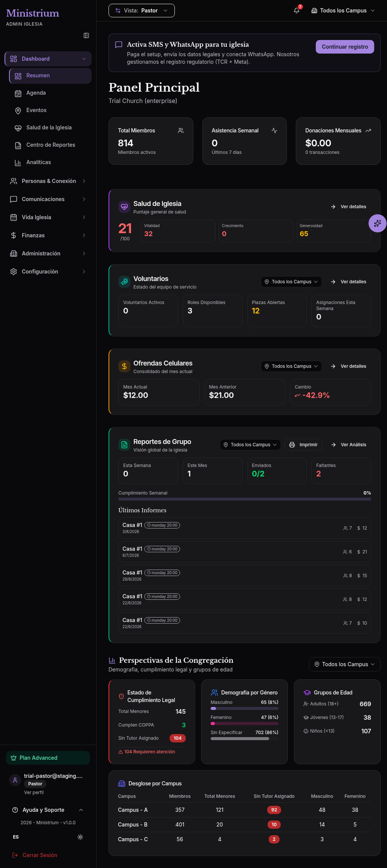Screen dimensions: 387x868
Task: Select Centro de Reportes
Action: coord(50,145)
